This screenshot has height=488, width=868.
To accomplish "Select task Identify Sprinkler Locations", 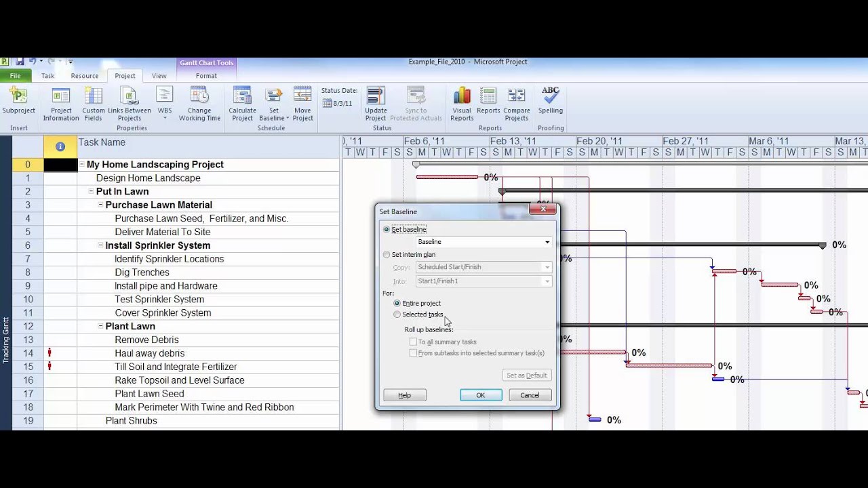I will pyautogui.click(x=169, y=259).
